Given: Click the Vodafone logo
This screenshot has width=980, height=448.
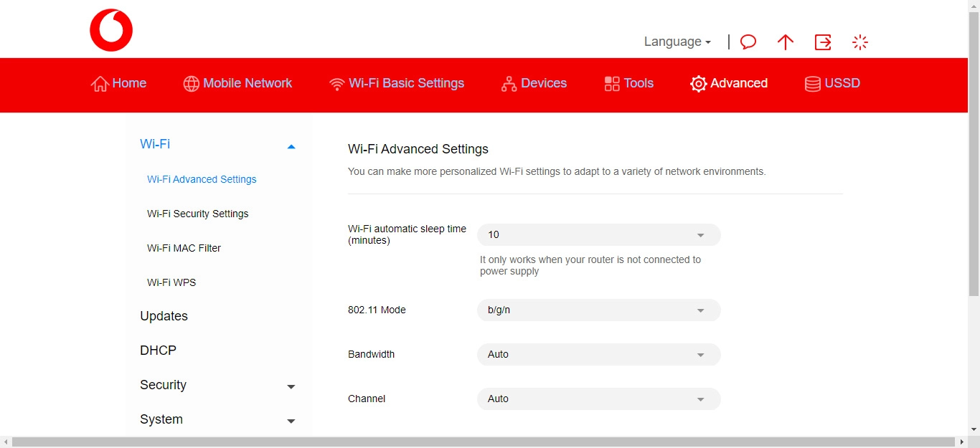Looking at the screenshot, I should click(x=111, y=30).
